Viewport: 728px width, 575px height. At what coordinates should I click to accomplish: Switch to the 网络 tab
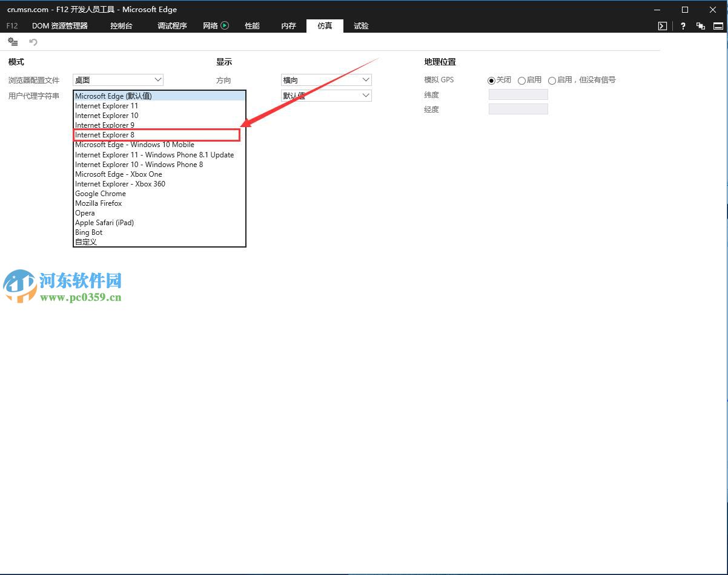210,26
